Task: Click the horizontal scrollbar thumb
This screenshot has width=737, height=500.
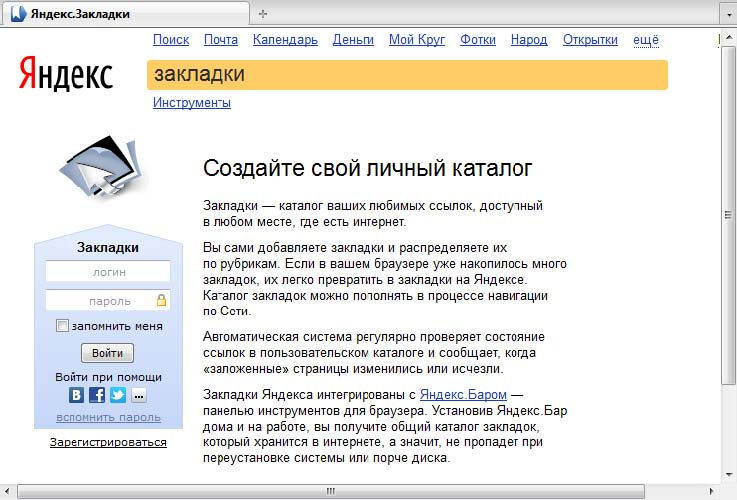Action: [x=331, y=492]
